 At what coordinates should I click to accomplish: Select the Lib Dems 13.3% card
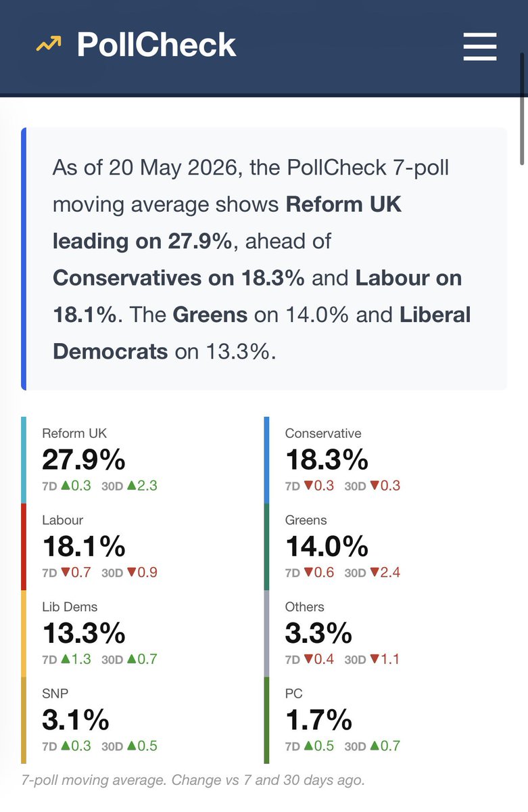[x=139, y=633]
